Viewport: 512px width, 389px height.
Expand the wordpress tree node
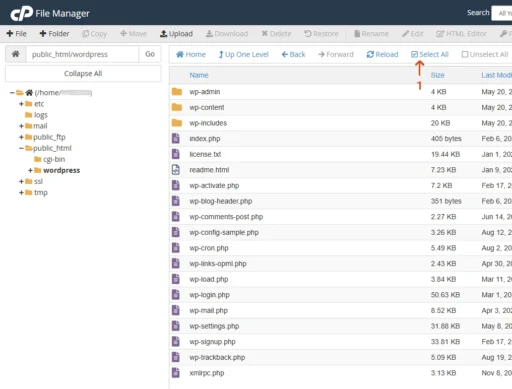tap(30, 170)
